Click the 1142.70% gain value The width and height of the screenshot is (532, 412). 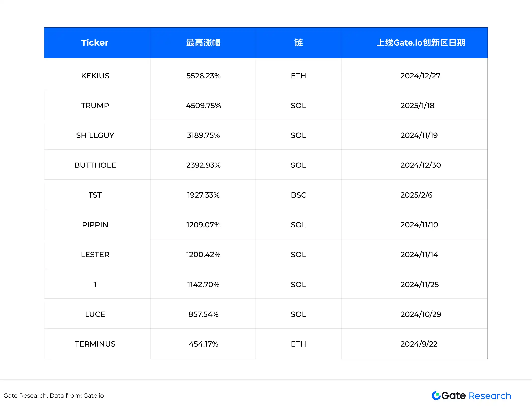(203, 284)
